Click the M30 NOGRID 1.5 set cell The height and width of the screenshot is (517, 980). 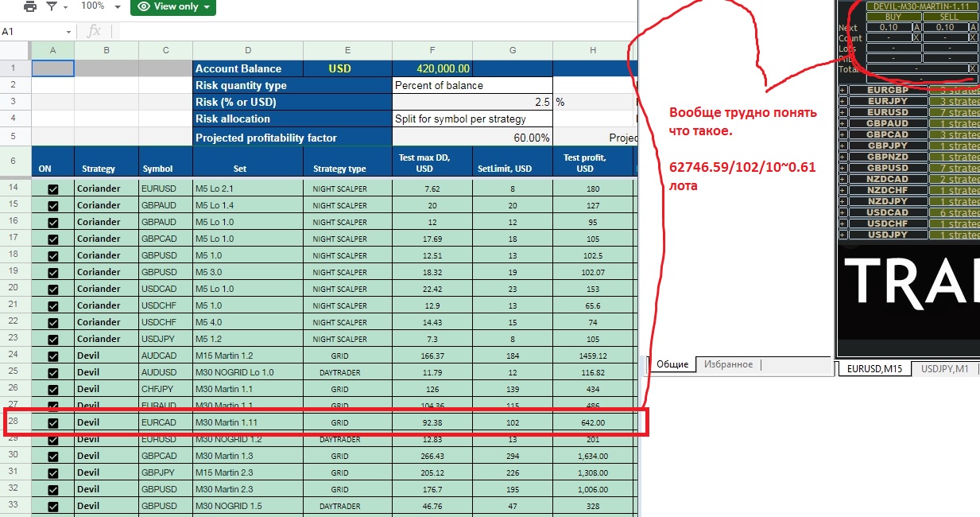(x=248, y=506)
